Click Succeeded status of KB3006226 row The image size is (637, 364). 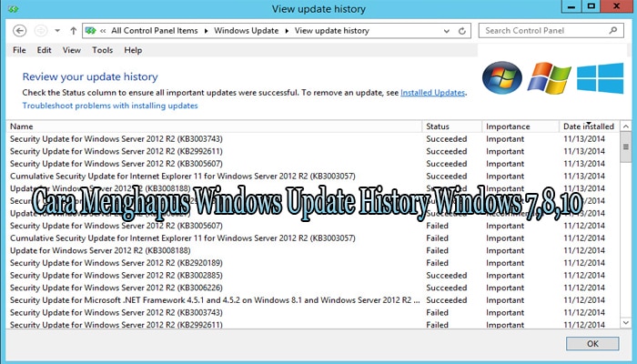click(x=447, y=288)
